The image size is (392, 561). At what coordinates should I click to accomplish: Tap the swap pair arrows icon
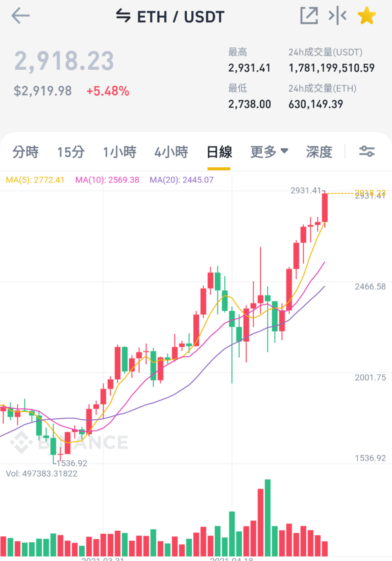(x=123, y=16)
